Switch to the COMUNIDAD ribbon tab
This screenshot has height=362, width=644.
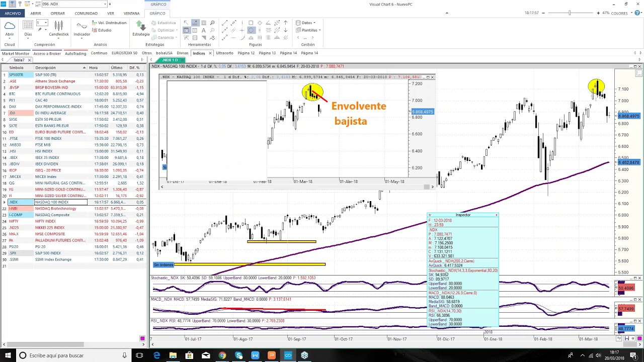[x=86, y=13]
